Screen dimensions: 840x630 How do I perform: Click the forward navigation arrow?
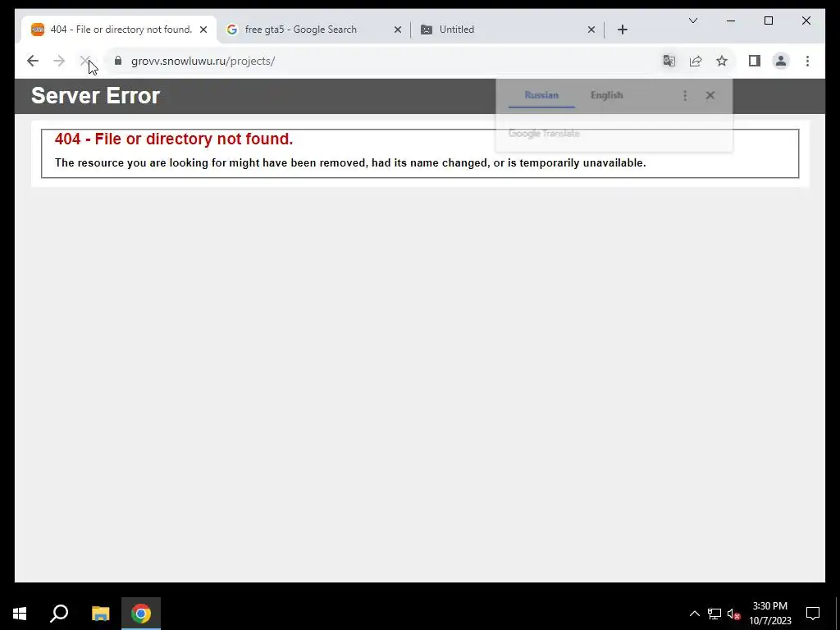(59, 61)
